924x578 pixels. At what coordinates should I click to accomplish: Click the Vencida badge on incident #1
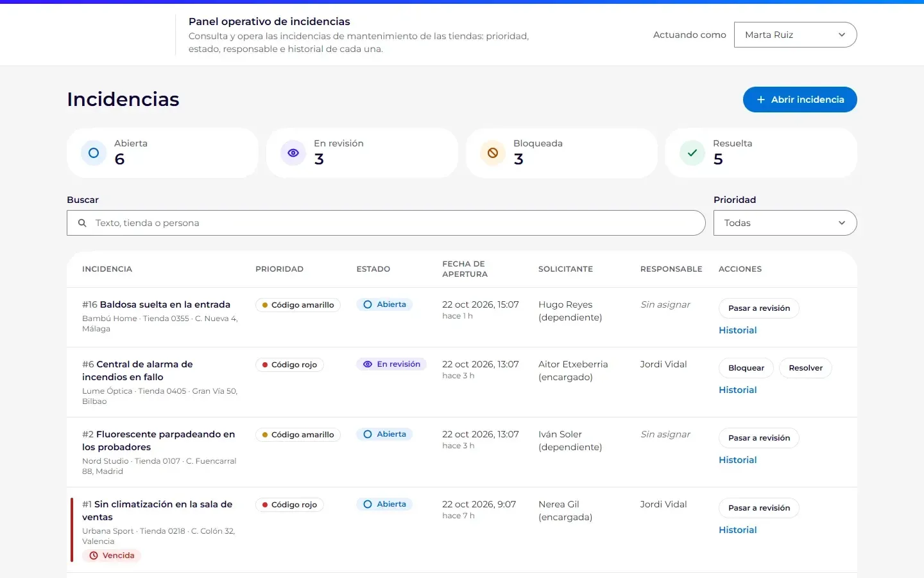[x=112, y=556]
